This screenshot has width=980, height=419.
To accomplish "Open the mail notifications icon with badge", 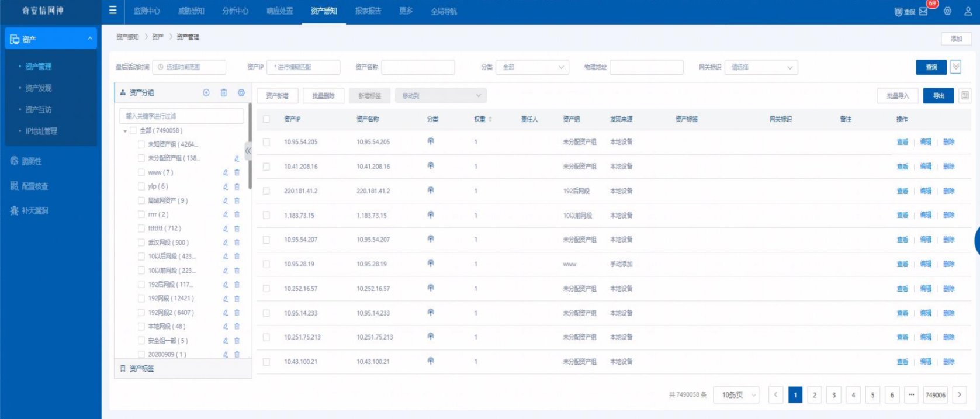I will 923,11.
